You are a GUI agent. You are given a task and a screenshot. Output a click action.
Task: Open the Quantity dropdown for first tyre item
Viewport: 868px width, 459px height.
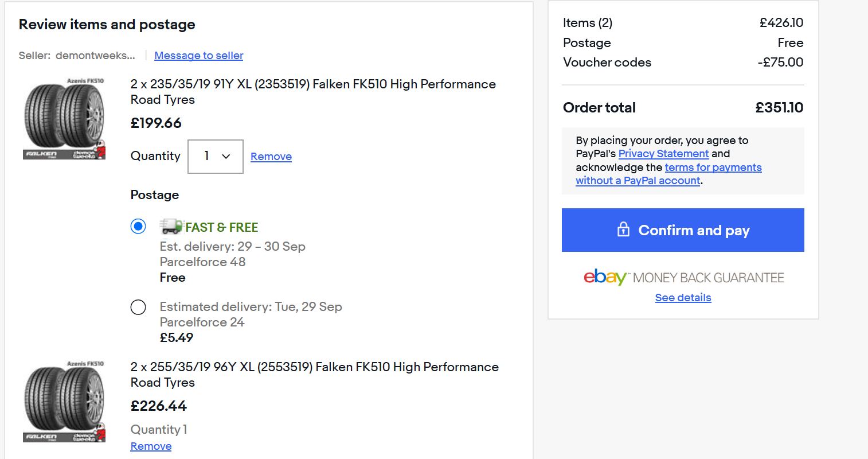(215, 156)
